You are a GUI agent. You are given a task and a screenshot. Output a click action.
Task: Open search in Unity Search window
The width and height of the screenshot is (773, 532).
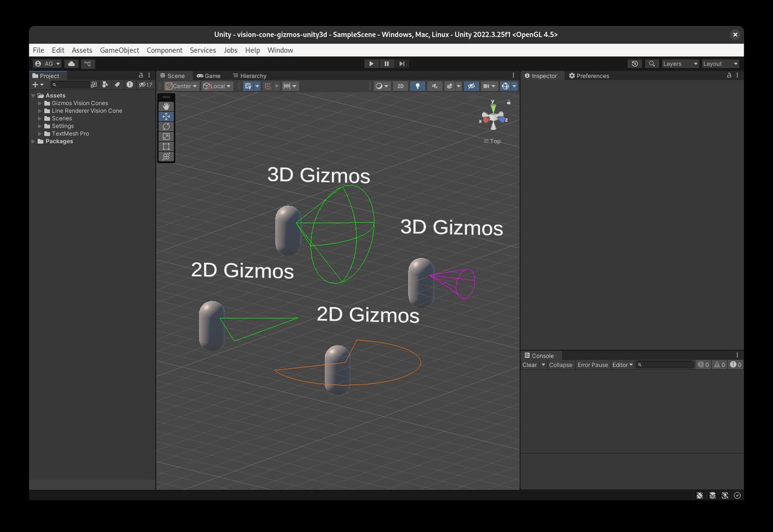tap(94, 84)
